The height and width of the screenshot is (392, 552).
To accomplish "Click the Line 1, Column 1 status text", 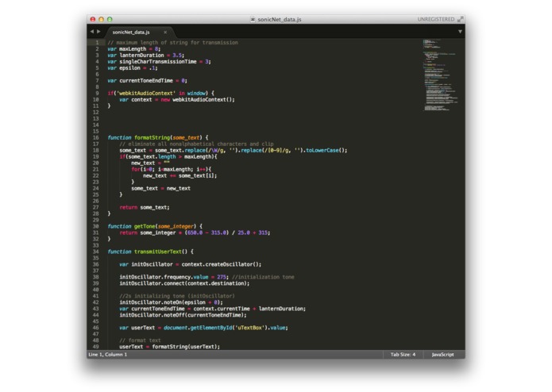I will (x=108, y=355).
